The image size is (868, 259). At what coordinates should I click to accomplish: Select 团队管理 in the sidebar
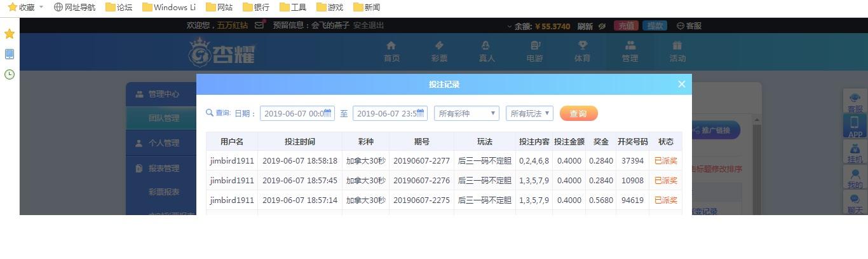161,118
